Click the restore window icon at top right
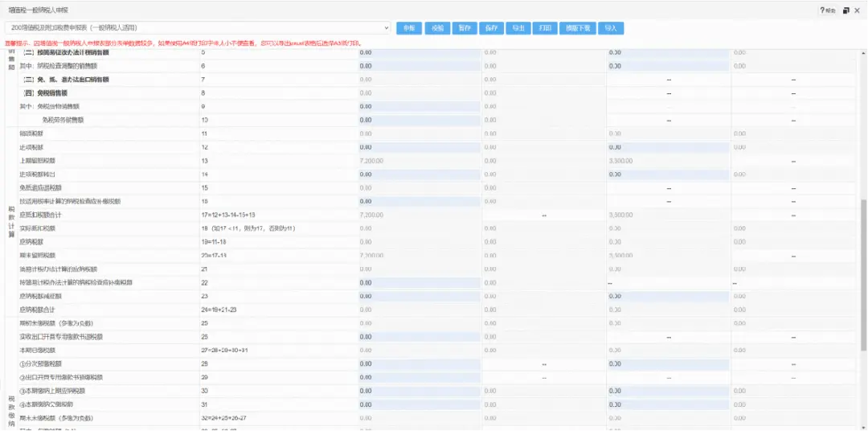Image resolution: width=868 pixels, height=431 pixels. coord(846,10)
